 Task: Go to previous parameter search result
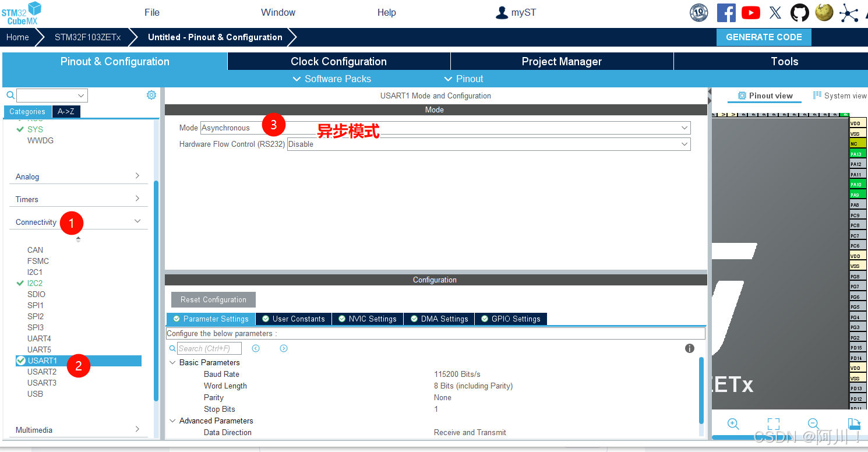click(x=256, y=348)
